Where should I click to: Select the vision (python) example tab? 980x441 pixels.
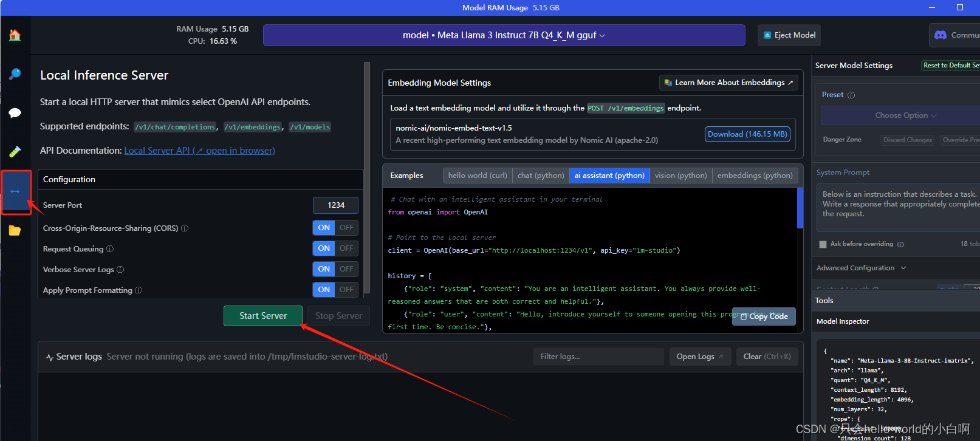tap(680, 176)
